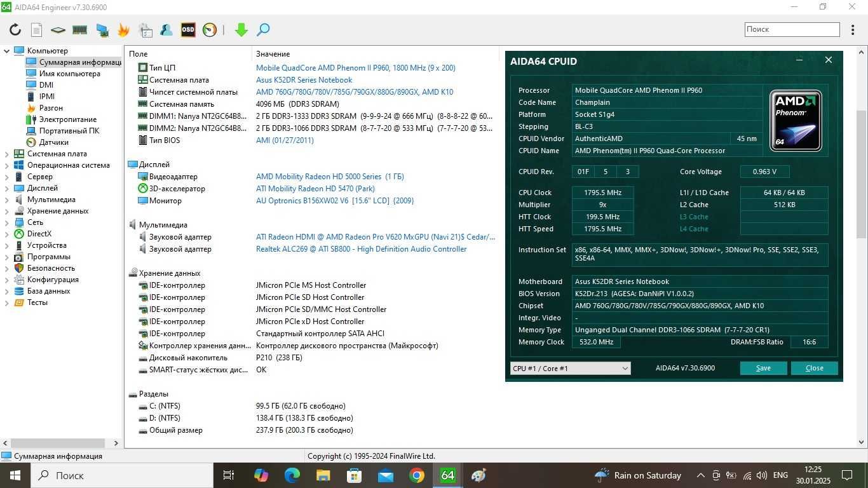The image size is (868, 488).
Task: Open the AMI (01/27/2011) BIOS link
Action: coord(285,140)
